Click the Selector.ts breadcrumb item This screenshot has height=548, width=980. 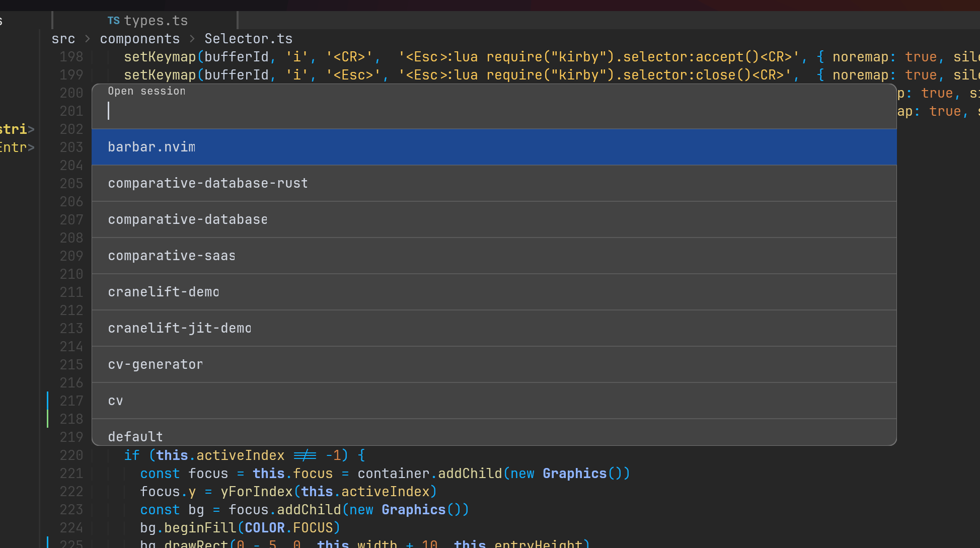coord(248,39)
